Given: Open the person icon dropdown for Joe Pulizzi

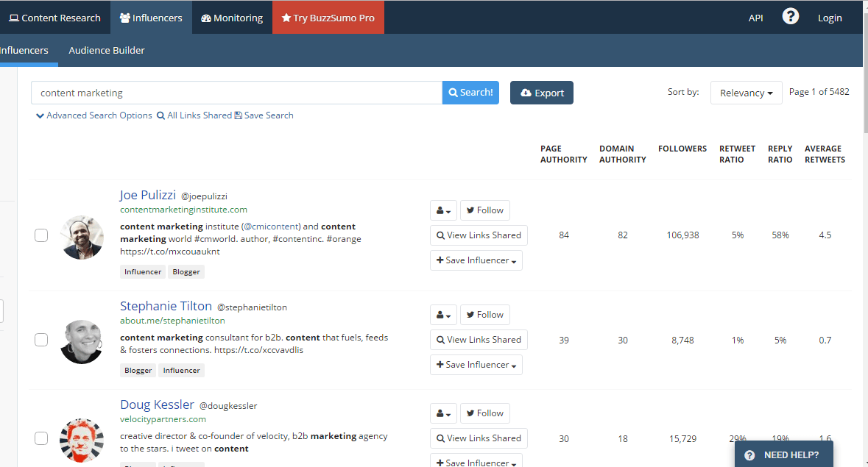Looking at the screenshot, I should 443,210.
